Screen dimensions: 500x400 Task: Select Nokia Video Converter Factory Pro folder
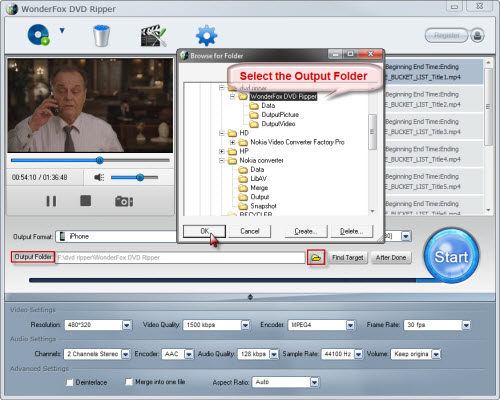coord(297,142)
